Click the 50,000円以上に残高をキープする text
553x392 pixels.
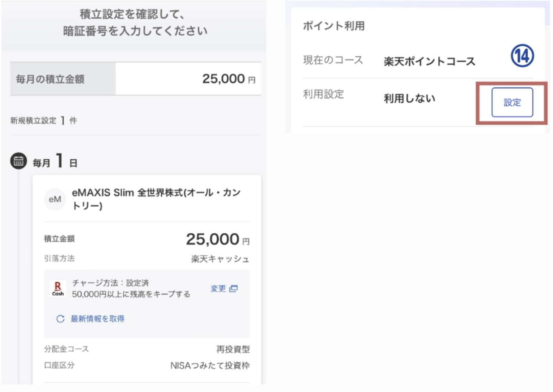coord(131,294)
